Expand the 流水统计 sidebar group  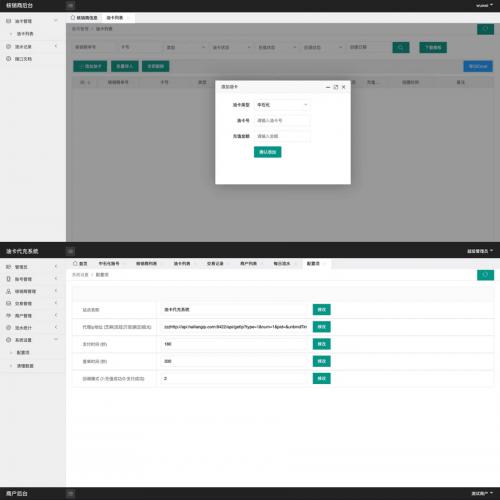click(56, 327)
